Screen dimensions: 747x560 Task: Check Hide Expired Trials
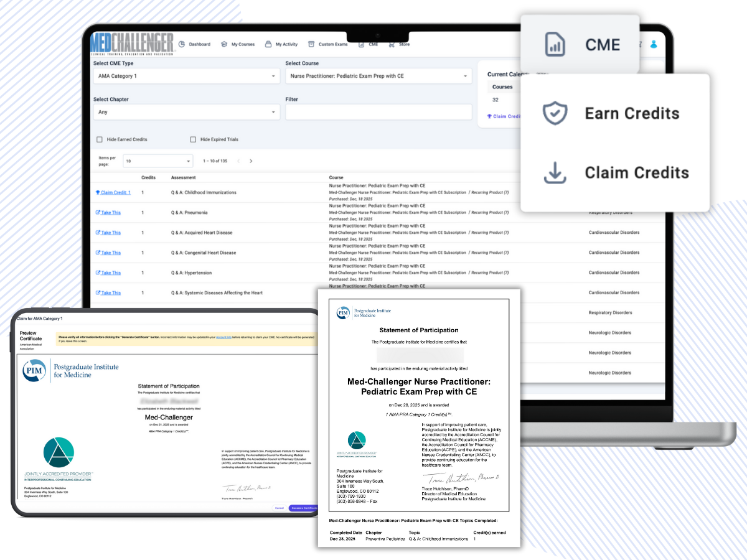tap(194, 139)
